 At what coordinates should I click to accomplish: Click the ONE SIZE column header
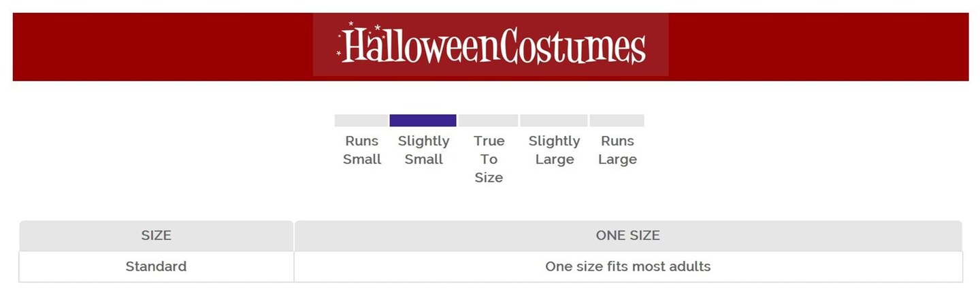point(627,236)
